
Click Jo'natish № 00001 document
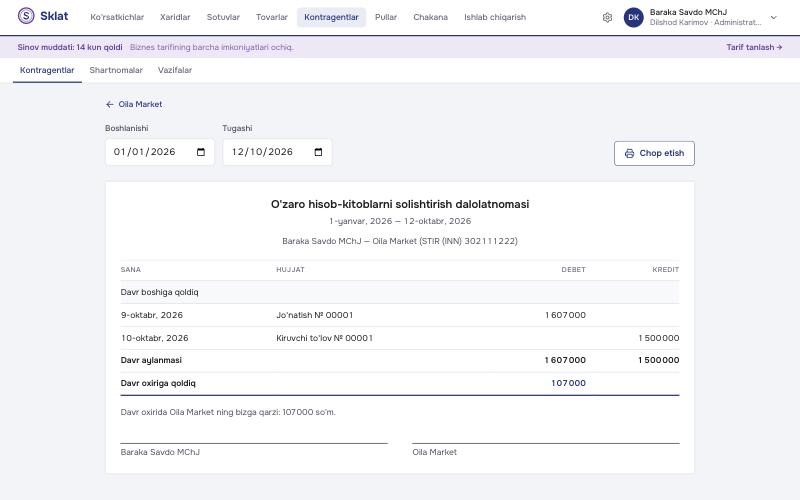pyautogui.click(x=314, y=315)
